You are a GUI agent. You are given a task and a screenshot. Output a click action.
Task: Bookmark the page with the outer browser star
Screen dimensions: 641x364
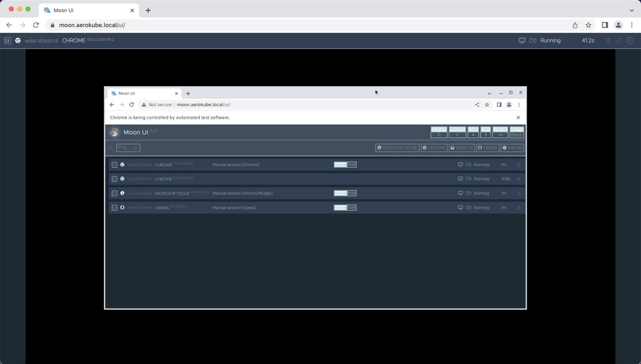(x=588, y=25)
